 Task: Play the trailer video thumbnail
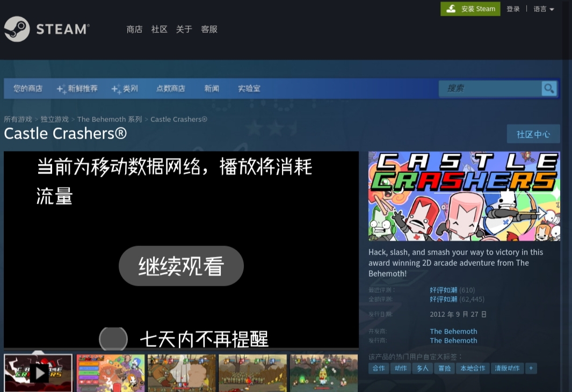tap(38, 373)
